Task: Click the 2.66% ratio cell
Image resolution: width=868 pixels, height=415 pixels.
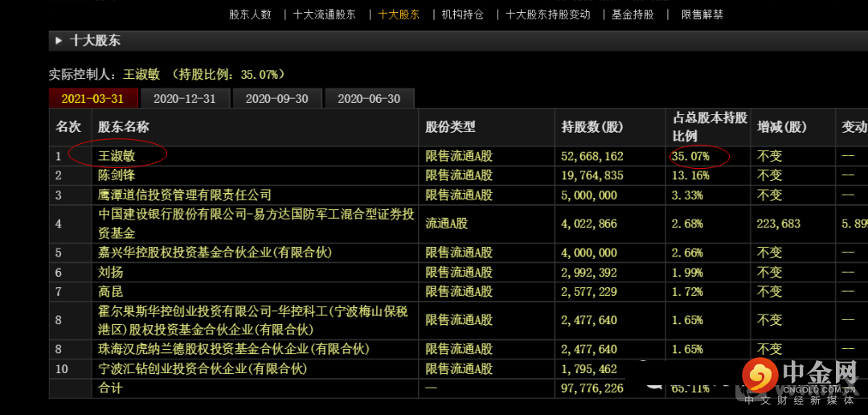Action: [x=687, y=253]
